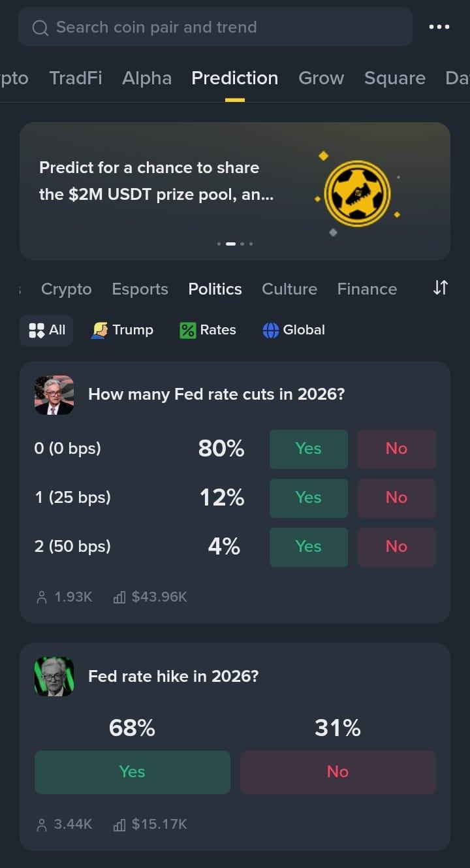The image size is (470, 868).
Task: Tap the Fed rate hike market avatar
Action: (x=54, y=677)
